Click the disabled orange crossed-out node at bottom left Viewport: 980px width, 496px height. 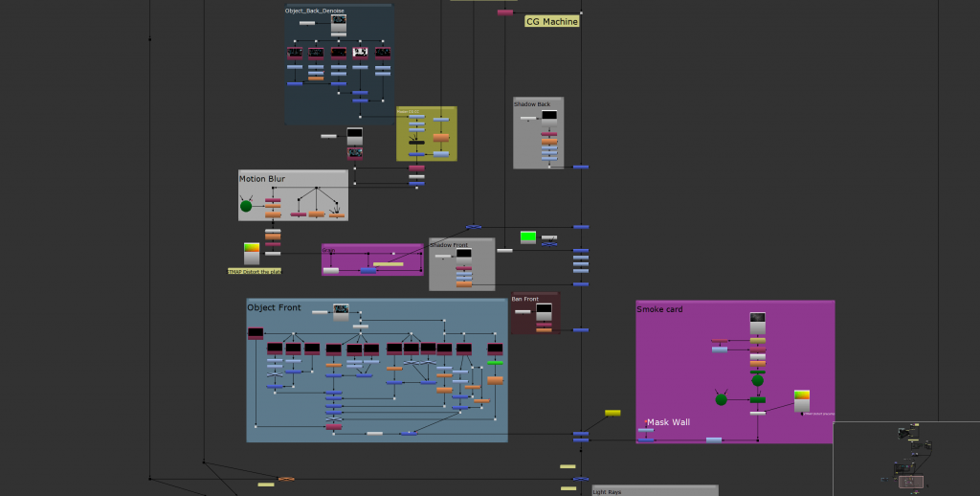coord(286,479)
